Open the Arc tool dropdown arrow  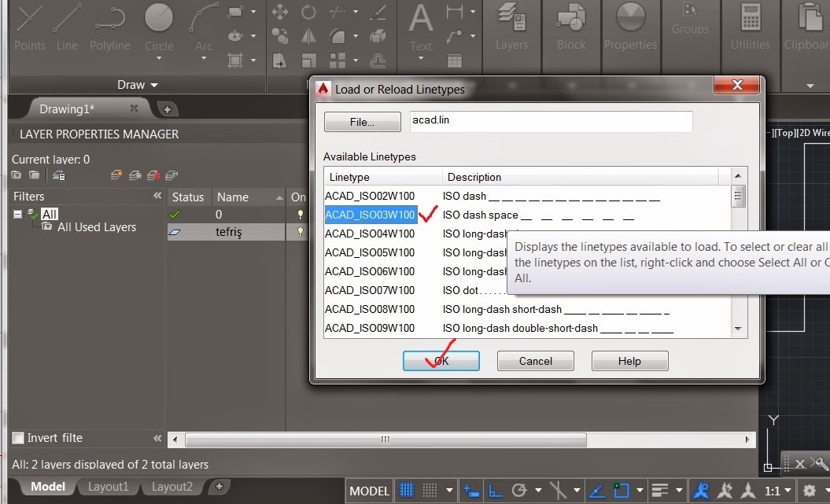[204, 59]
